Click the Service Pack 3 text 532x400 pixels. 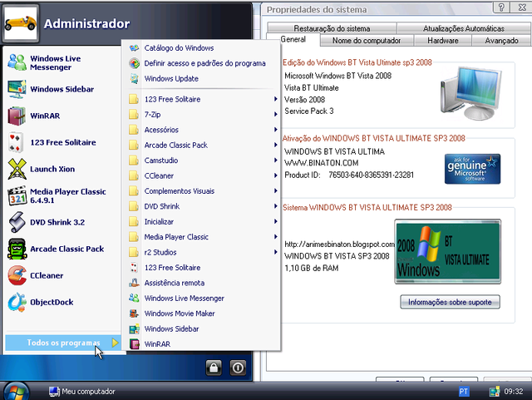click(x=309, y=111)
